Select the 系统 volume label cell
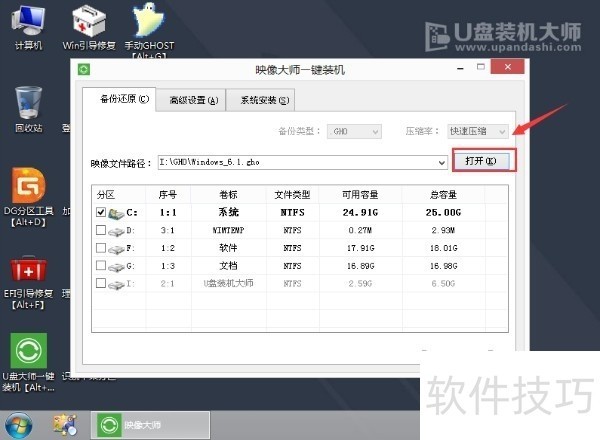Screen dimensions: 600x440 point(228,212)
